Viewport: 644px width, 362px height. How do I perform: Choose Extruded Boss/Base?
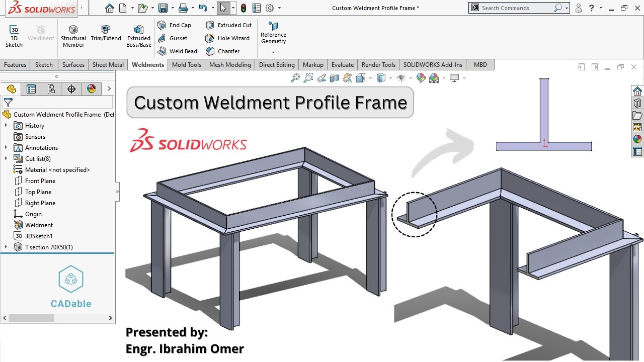(x=139, y=36)
